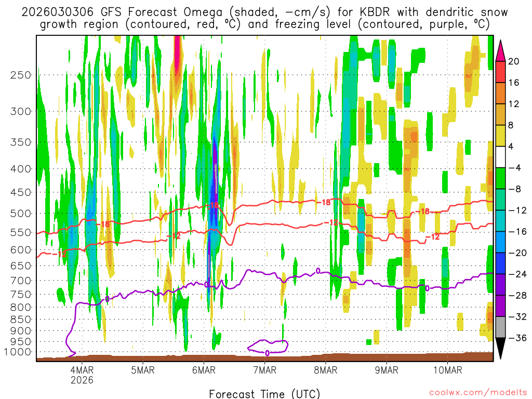This screenshot has width=532, height=399.
Task: Click the 400 pressure level label
Action: [x=21, y=169]
